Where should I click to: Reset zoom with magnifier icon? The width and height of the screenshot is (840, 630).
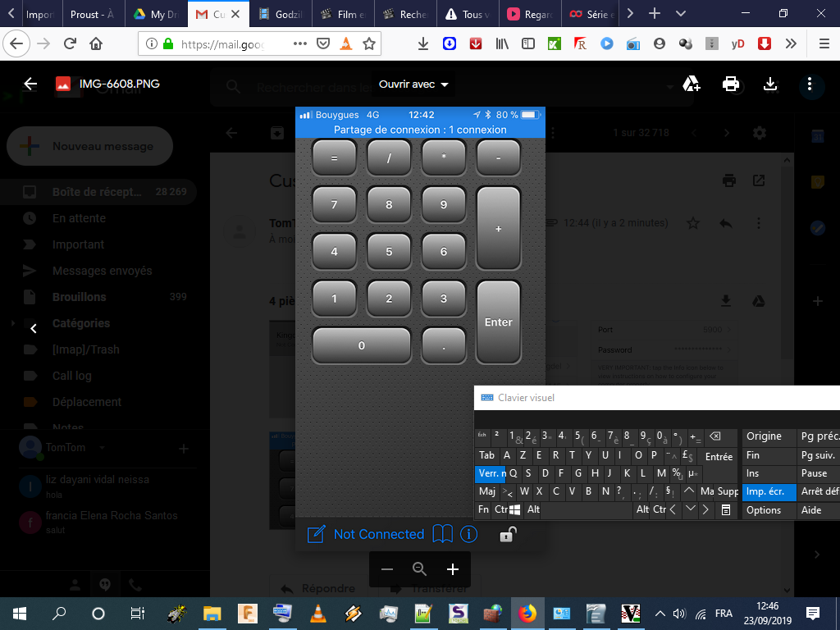[419, 569]
